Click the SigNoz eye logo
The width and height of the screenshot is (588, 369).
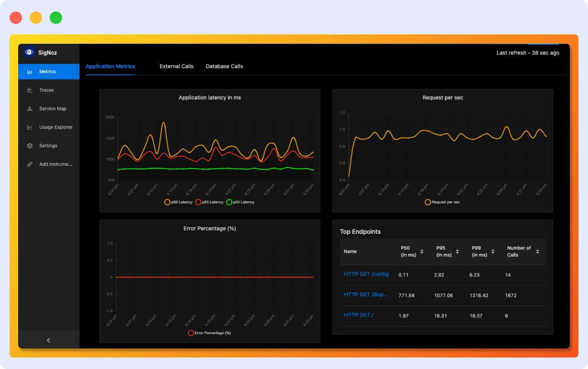(x=29, y=53)
